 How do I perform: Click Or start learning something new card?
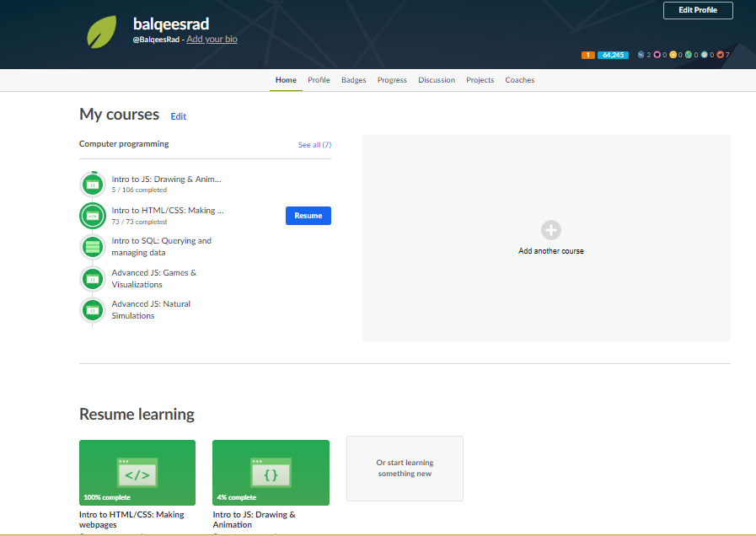click(405, 469)
